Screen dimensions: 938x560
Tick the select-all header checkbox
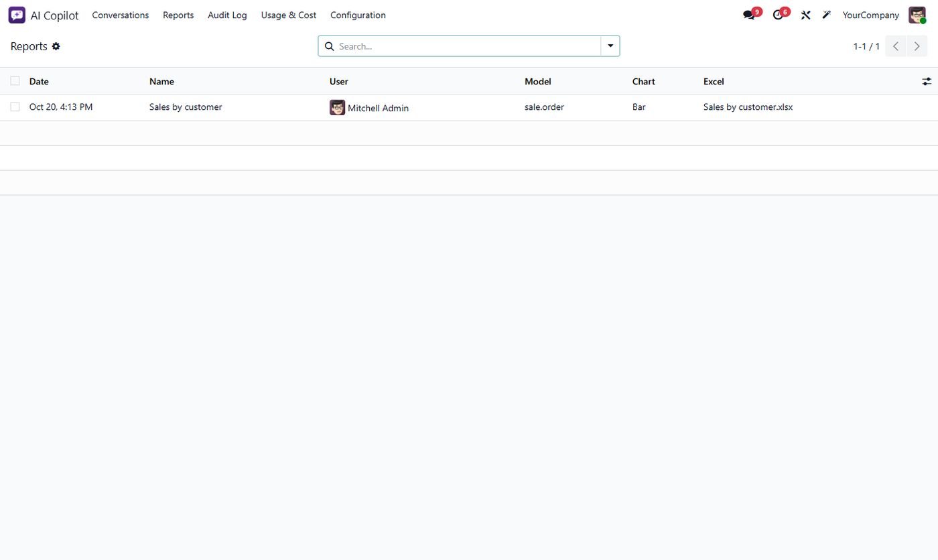coord(15,81)
